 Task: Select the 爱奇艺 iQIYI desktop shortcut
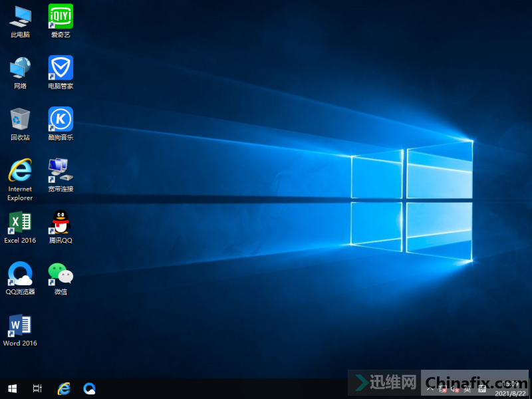[x=61, y=21]
